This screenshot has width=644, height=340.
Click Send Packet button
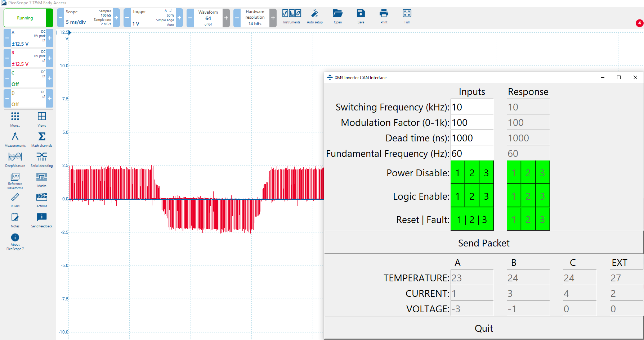(x=484, y=243)
